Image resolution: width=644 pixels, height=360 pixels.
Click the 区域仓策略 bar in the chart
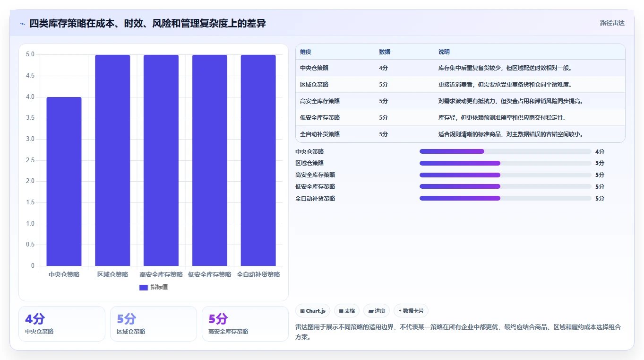coord(112,160)
